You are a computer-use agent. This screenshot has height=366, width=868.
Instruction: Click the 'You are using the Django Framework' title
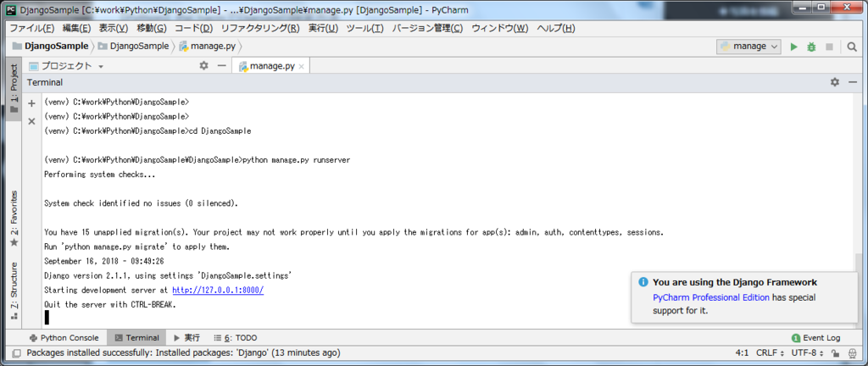(735, 282)
